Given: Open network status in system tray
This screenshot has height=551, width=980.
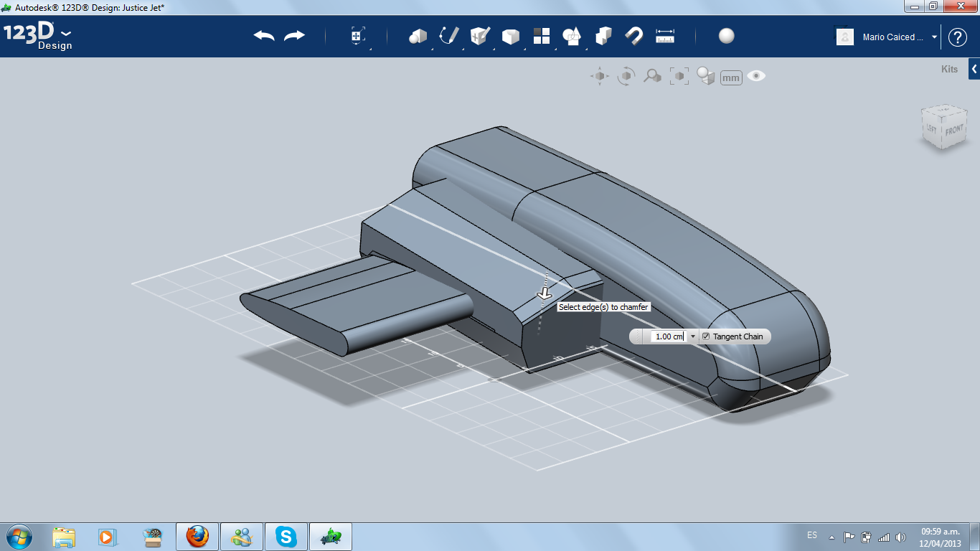Looking at the screenshot, I should click(884, 537).
